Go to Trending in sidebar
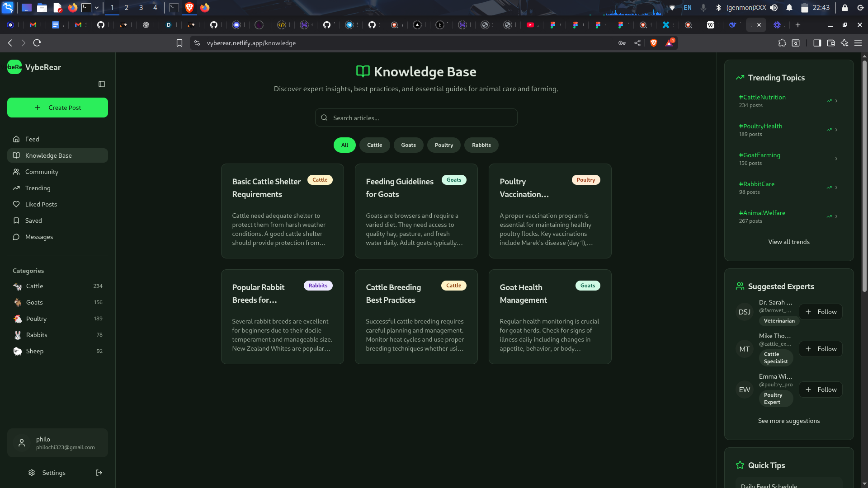This screenshot has height=488, width=868. click(x=38, y=188)
